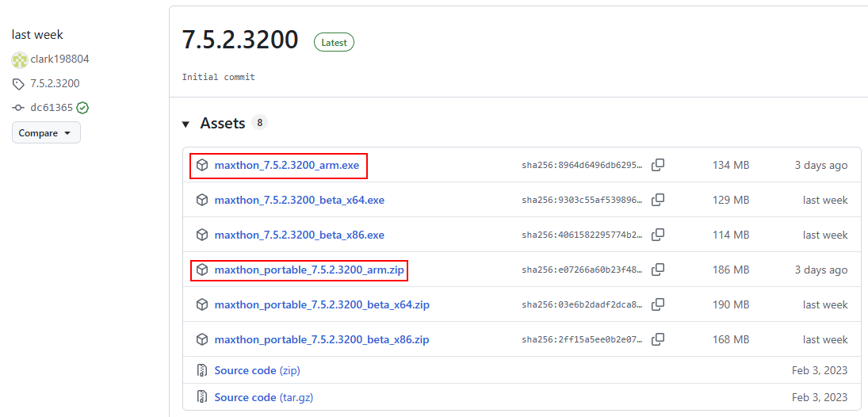Image resolution: width=868 pixels, height=417 pixels.
Task: Open commit dc61365
Action: point(52,108)
